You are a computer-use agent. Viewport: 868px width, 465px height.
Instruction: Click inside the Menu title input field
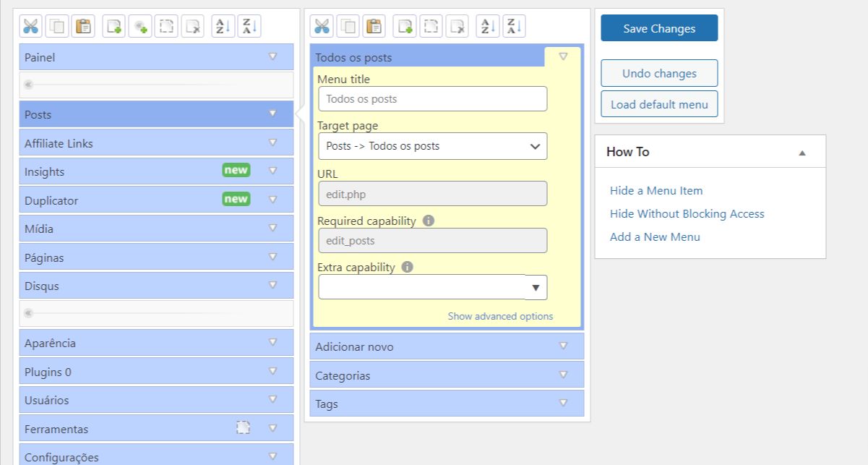point(431,98)
